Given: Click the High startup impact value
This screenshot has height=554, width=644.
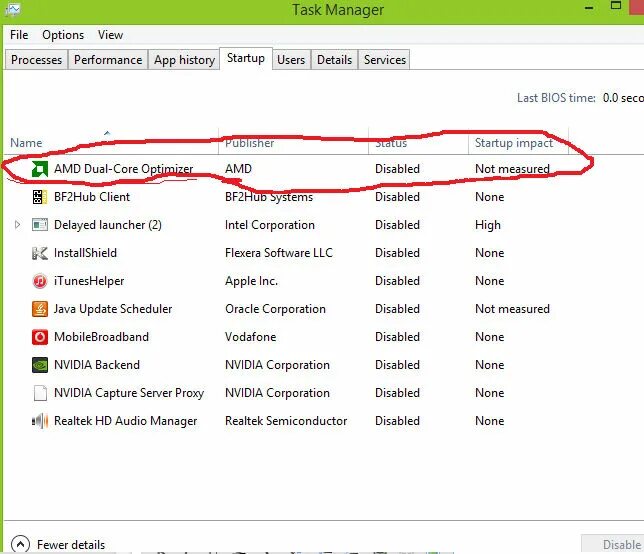Looking at the screenshot, I should pos(488,225).
